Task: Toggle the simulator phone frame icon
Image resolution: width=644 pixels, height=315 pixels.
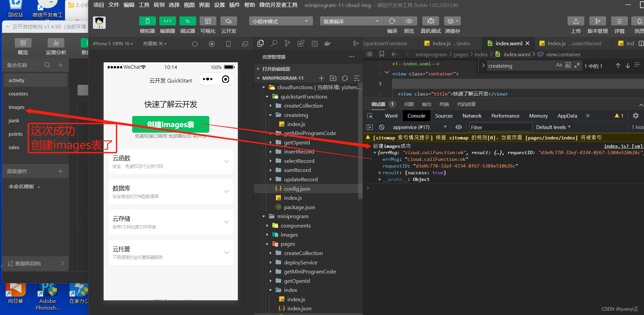Action: click(x=228, y=44)
